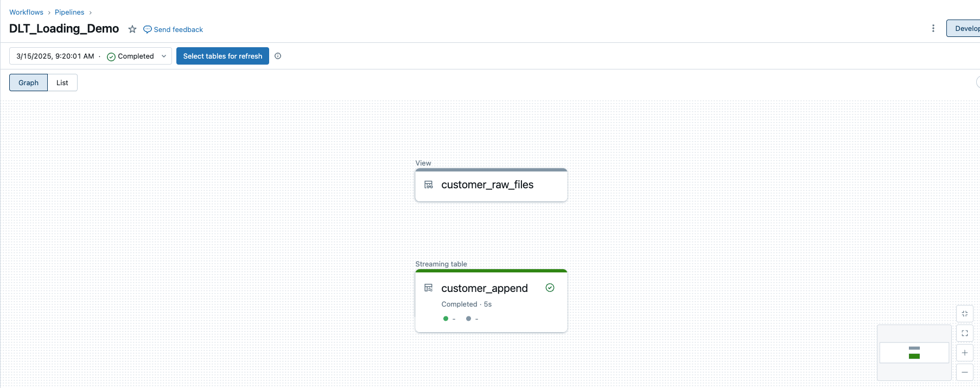The width and height of the screenshot is (980, 388).
Task: Go to the Pipelines breadcrumb
Action: [x=69, y=12]
